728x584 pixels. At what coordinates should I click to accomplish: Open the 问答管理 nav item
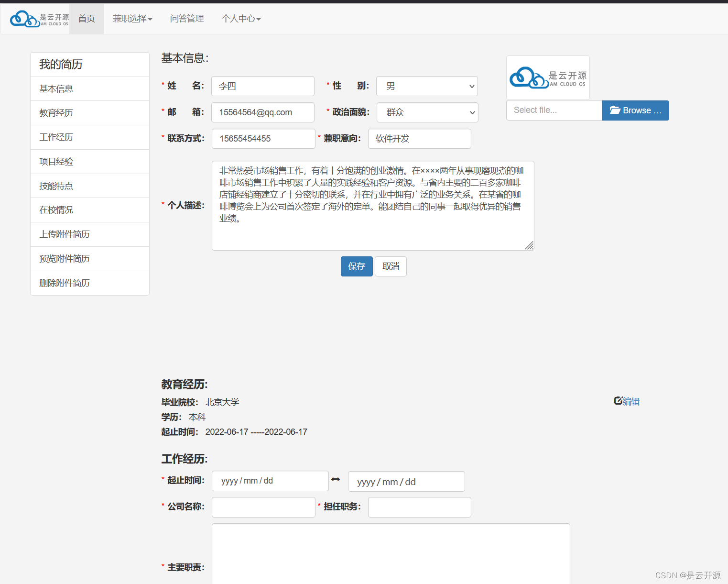tap(187, 19)
